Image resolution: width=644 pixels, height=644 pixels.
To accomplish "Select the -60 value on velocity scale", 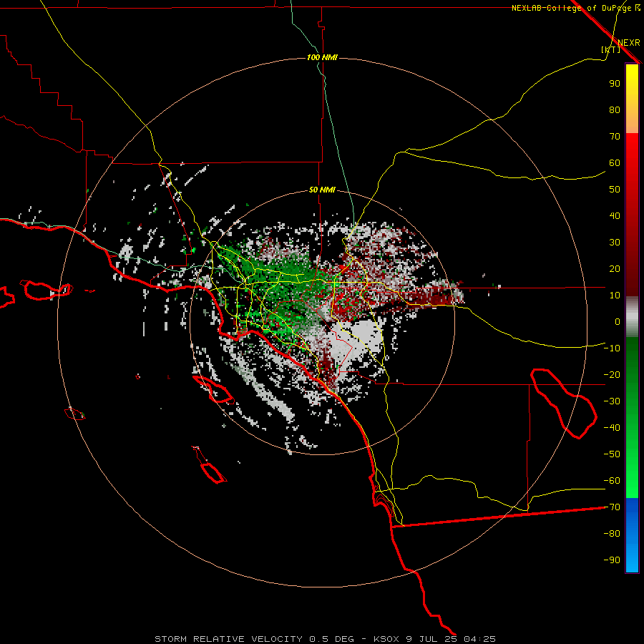I will (x=612, y=481).
